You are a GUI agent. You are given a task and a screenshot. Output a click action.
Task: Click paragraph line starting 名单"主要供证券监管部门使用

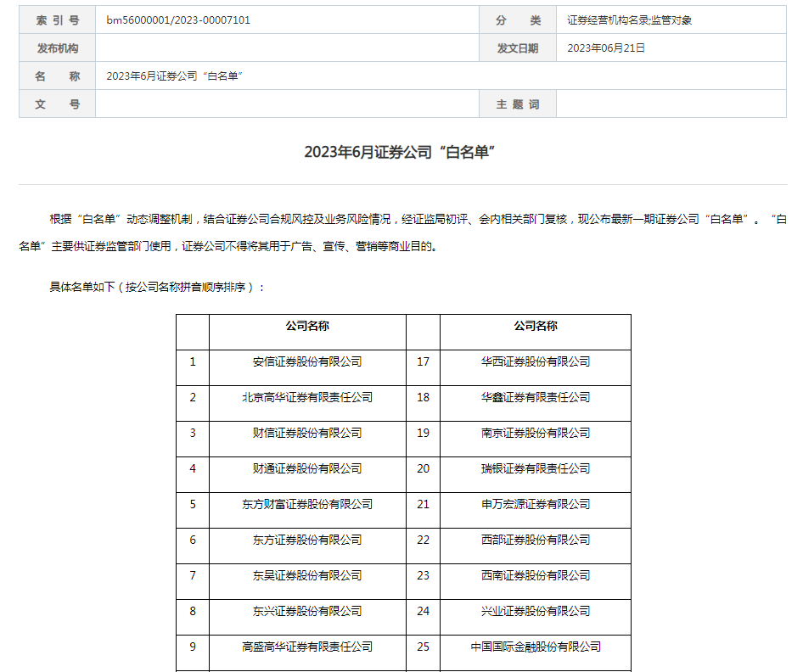(x=228, y=246)
